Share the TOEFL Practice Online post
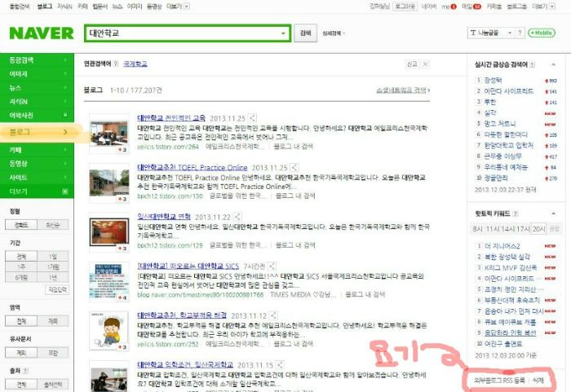 tap(294, 167)
